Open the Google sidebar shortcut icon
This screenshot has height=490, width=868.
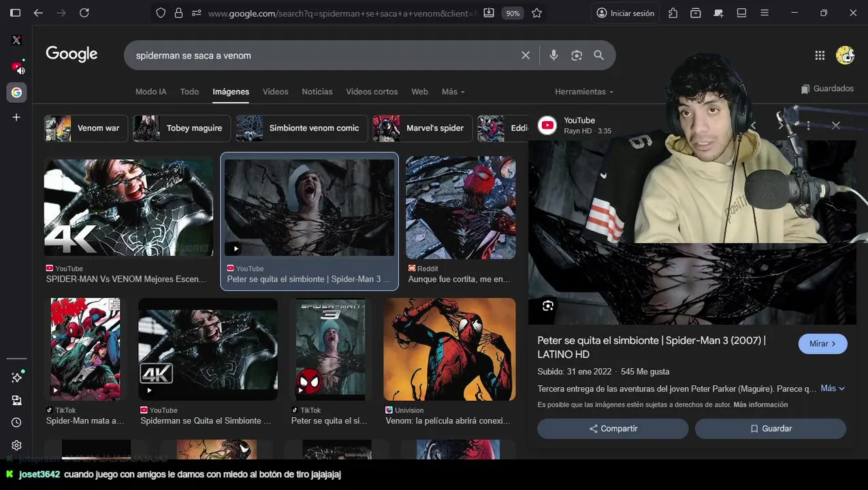coord(16,93)
